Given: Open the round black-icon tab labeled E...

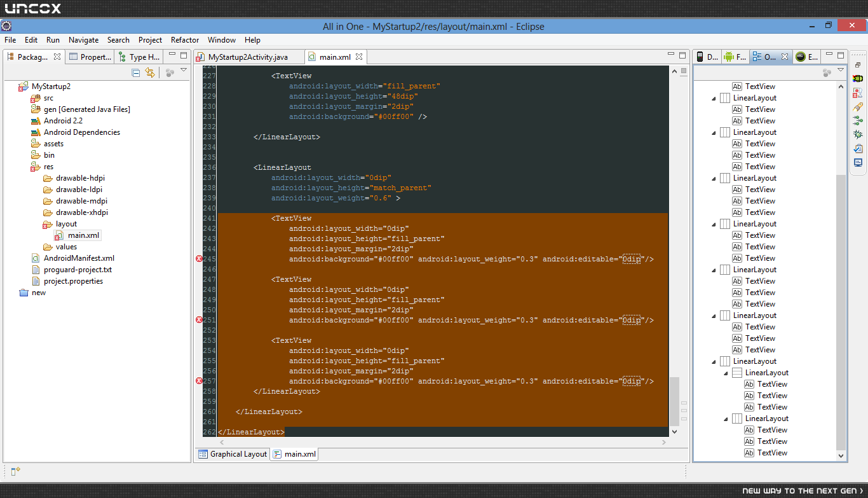Looking at the screenshot, I should coord(807,57).
